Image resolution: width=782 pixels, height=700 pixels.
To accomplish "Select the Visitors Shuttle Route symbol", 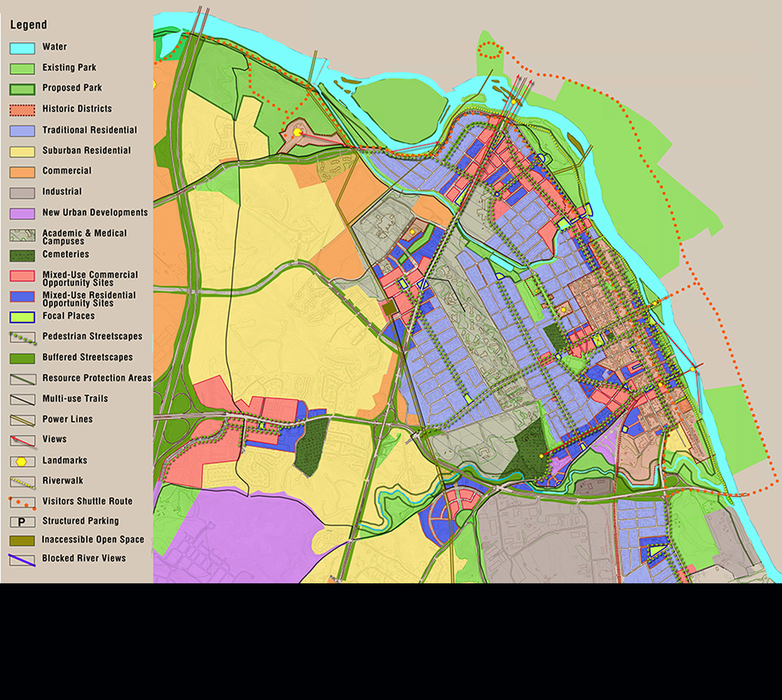I will [x=22, y=503].
